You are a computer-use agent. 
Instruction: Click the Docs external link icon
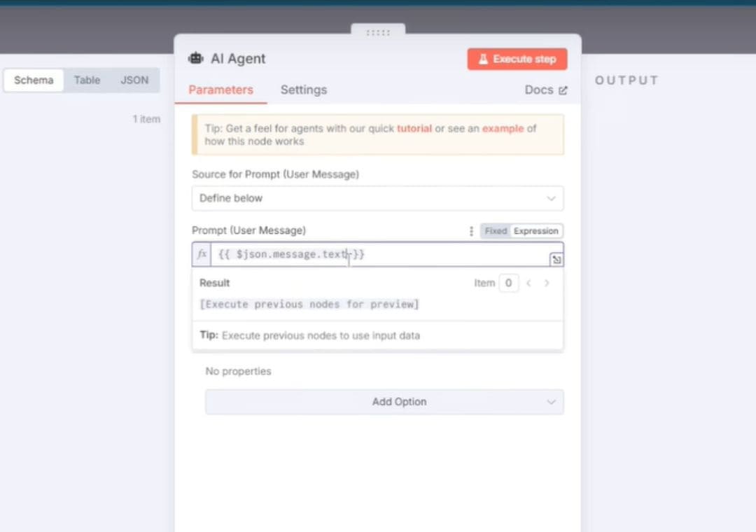point(563,90)
